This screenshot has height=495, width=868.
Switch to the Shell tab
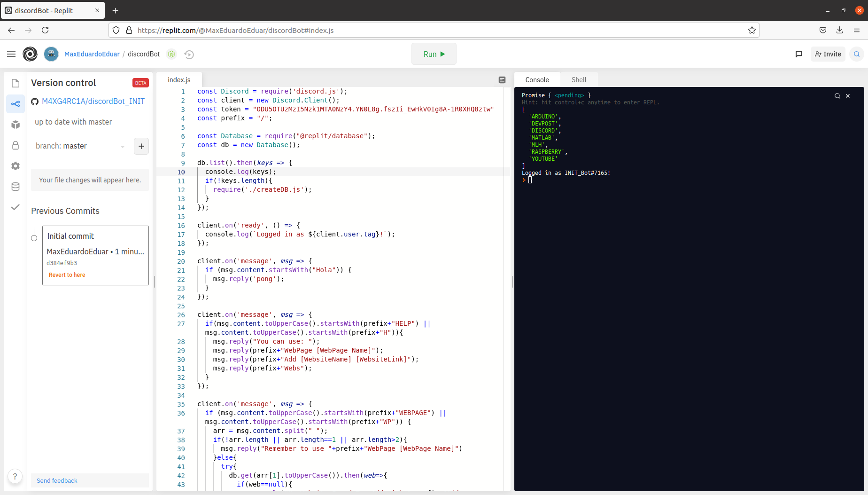point(579,80)
